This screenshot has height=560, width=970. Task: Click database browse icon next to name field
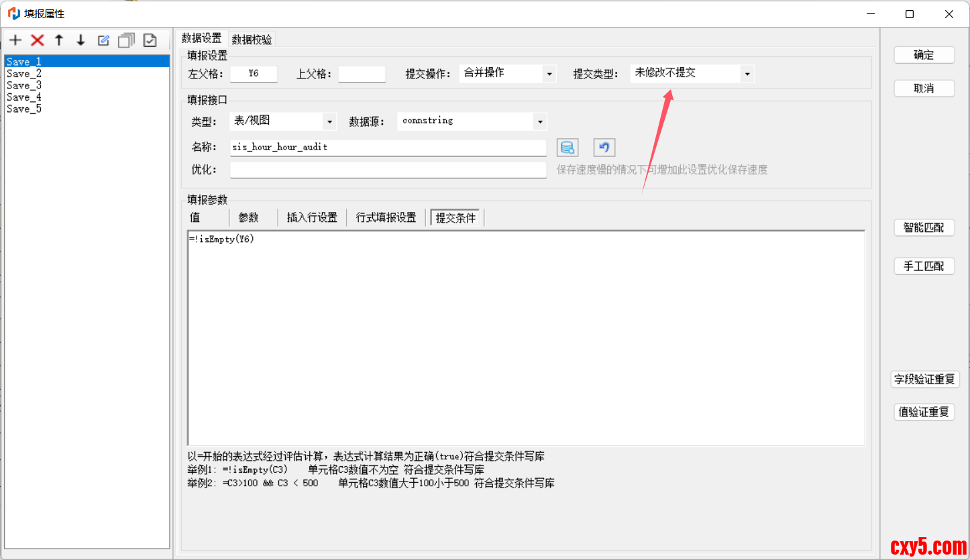(x=568, y=148)
